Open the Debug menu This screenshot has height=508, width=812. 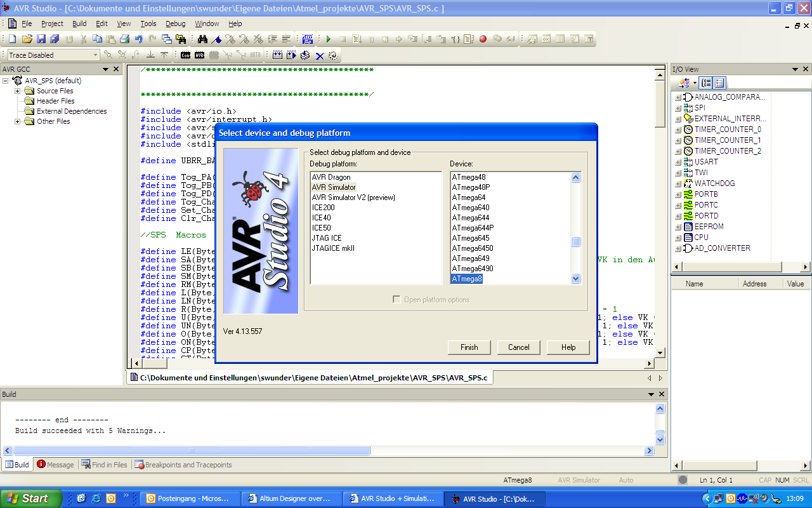(x=176, y=23)
